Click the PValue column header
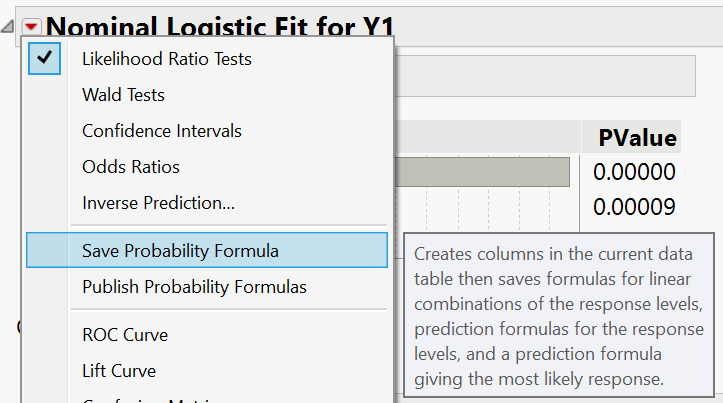The height and width of the screenshot is (403, 723). coord(637,138)
